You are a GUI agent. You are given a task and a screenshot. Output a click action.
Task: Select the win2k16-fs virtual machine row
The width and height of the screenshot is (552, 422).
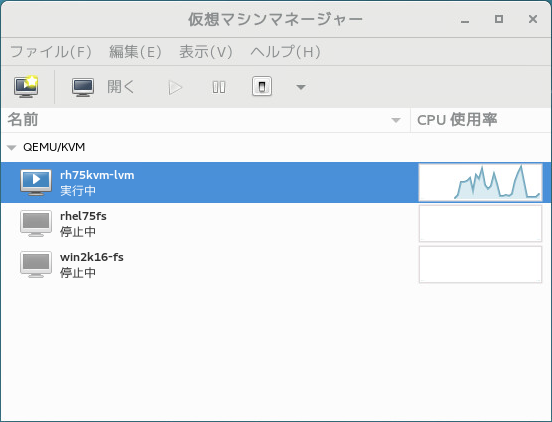[x=276, y=264]
